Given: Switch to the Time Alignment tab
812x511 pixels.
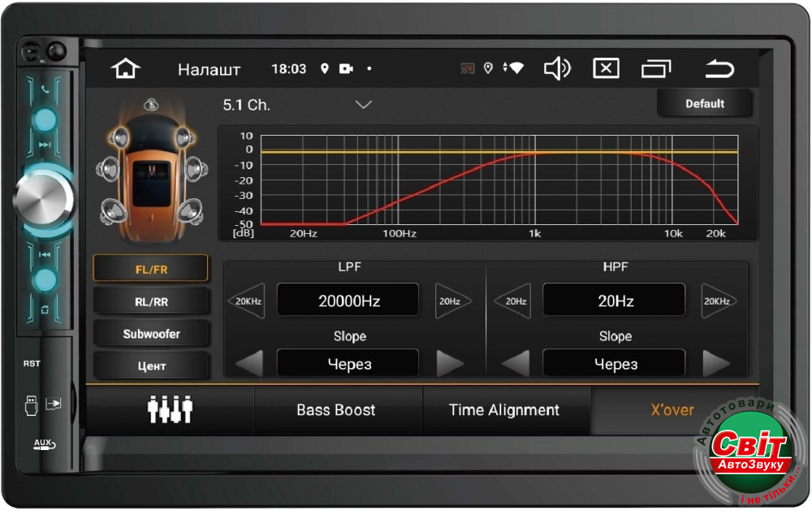Looking at the screenshot, I should pyautogui.click(x=504, y=410).
